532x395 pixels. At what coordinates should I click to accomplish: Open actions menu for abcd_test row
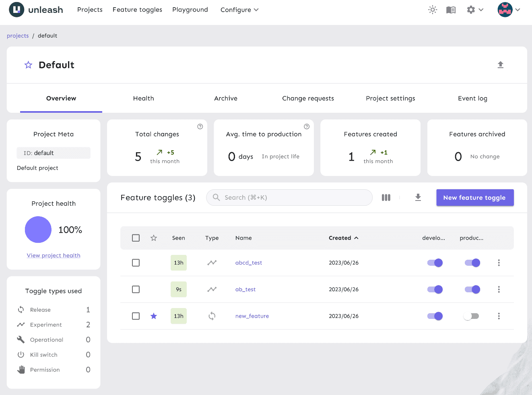coord(499,263)
